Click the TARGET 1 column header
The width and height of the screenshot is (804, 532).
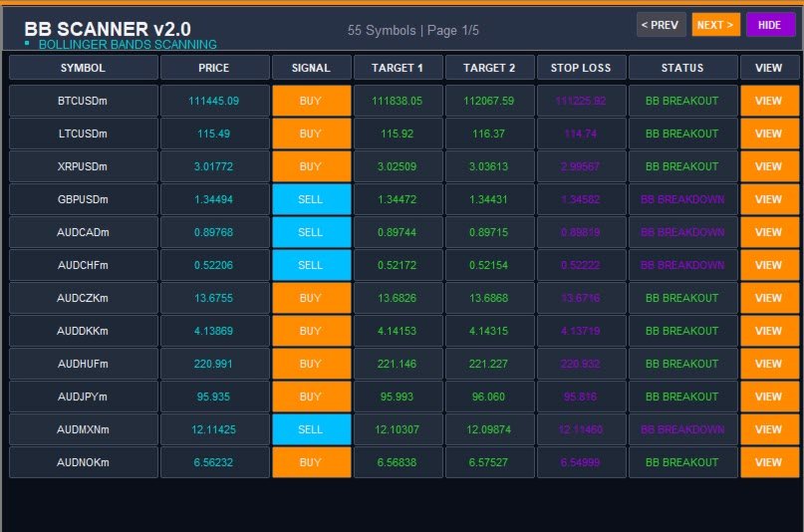coord(398,68)
